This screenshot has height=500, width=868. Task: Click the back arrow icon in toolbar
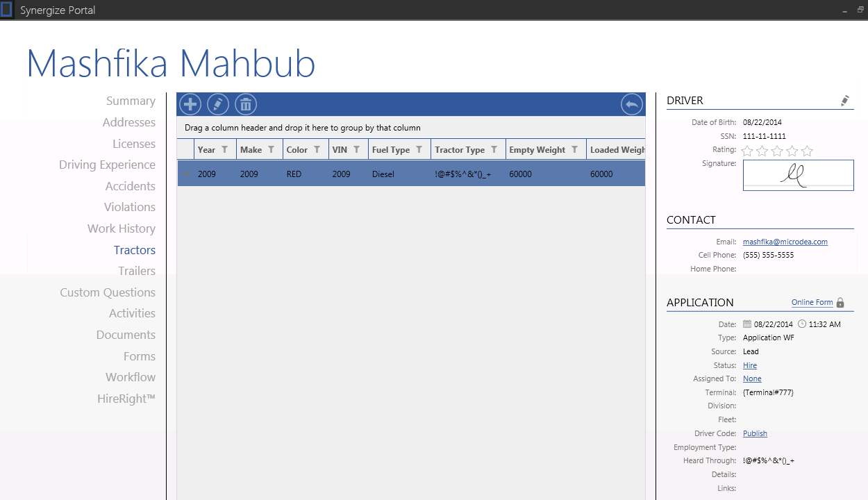[x=632, y=105]
